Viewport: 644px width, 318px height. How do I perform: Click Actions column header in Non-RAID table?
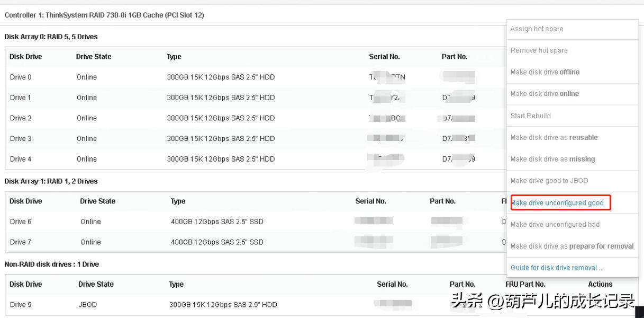tap(600, 284)
